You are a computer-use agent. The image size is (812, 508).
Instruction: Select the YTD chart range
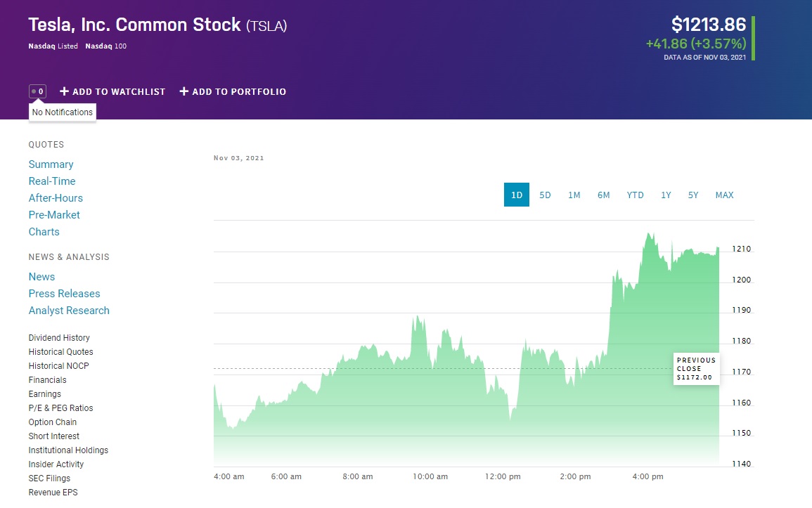(635, 195)
